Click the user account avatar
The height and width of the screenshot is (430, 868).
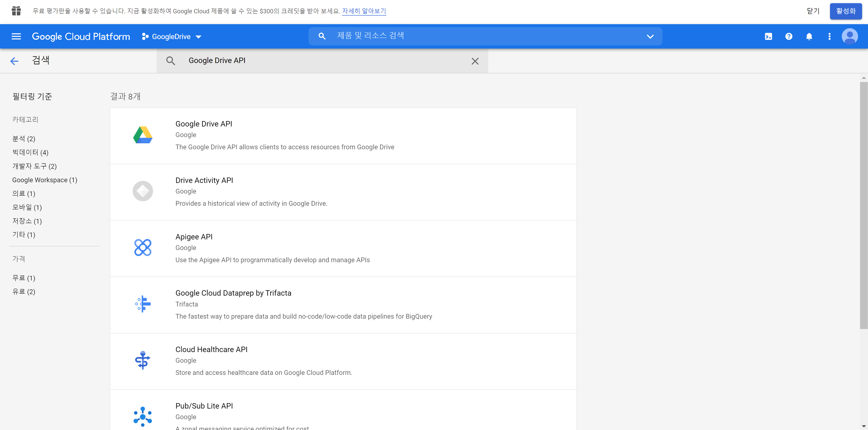pyautogui.click(x=849, y=36)
